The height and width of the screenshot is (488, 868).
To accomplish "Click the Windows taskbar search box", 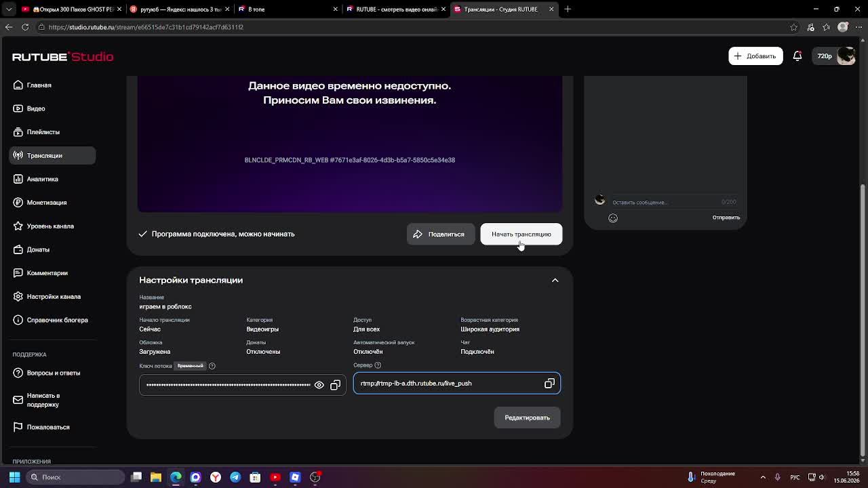I will (x=75, y=477).
